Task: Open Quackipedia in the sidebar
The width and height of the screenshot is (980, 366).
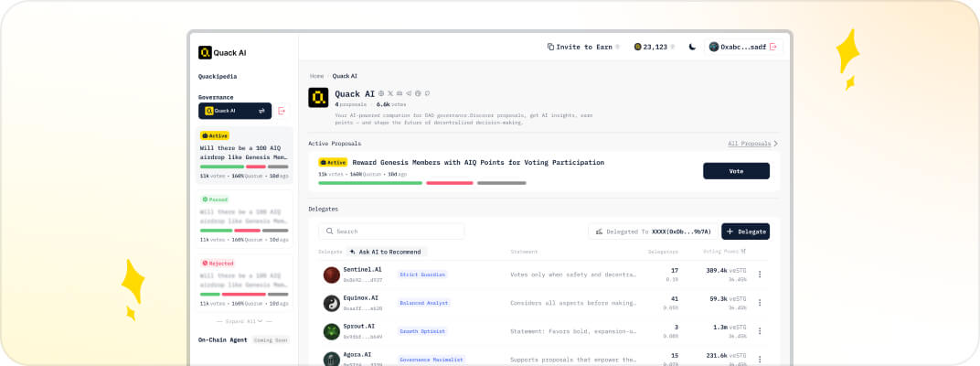Action: tap(218, 76)
